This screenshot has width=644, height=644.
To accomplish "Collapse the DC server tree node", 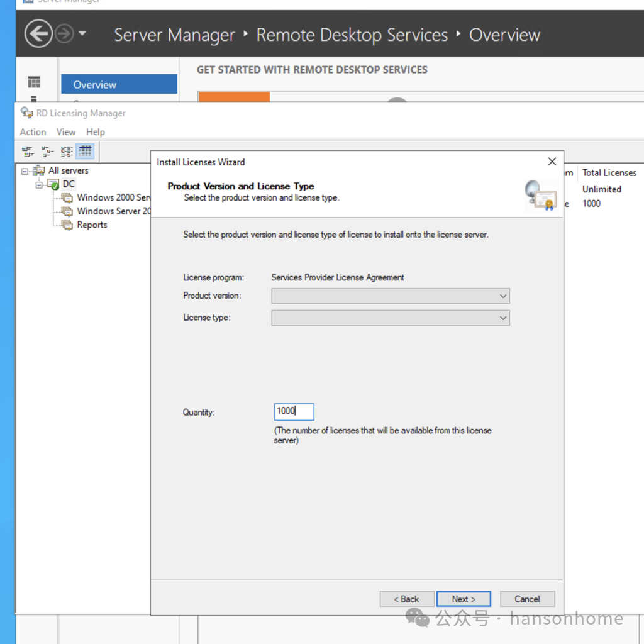I will point(39,184).
